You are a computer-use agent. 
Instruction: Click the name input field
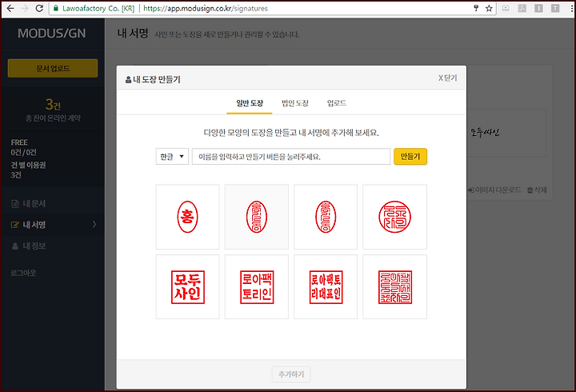(x=291, y=157)
